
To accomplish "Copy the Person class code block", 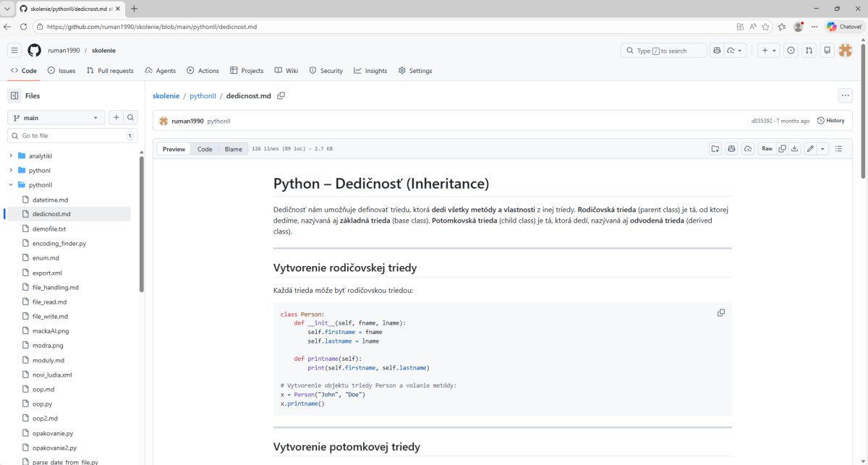I will pyautogui.click(x=720, y=312).
